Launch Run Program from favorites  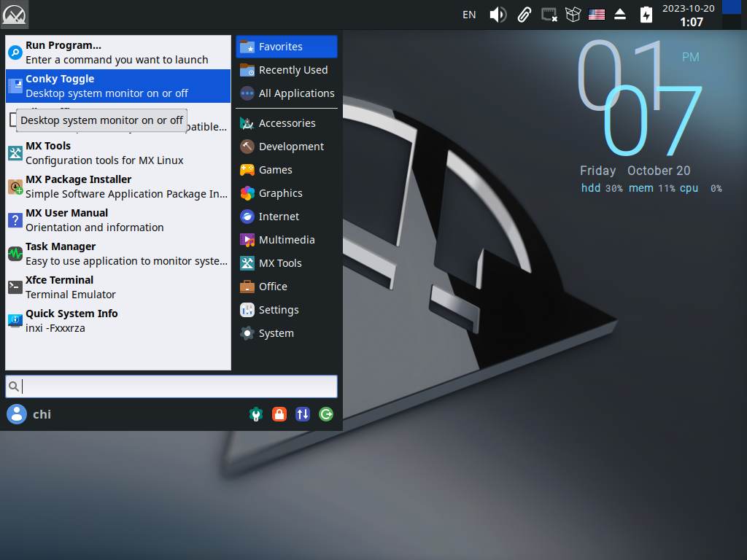118,52
